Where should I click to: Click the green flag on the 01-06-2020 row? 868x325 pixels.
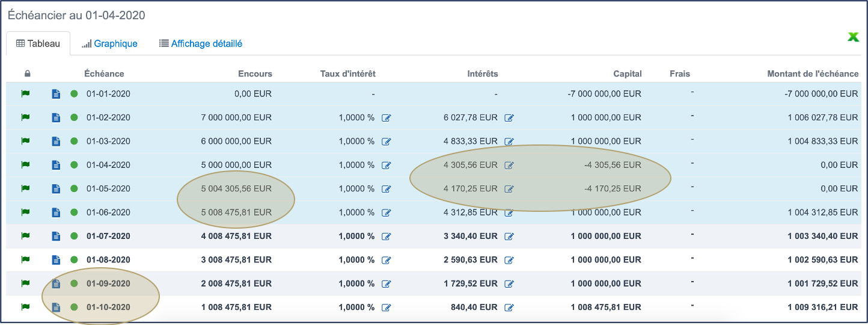pyautogui.click(x=25, y=212)
